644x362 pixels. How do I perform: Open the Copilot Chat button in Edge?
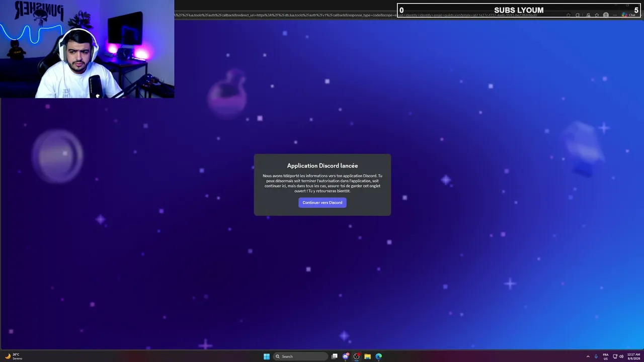(629, 15)
